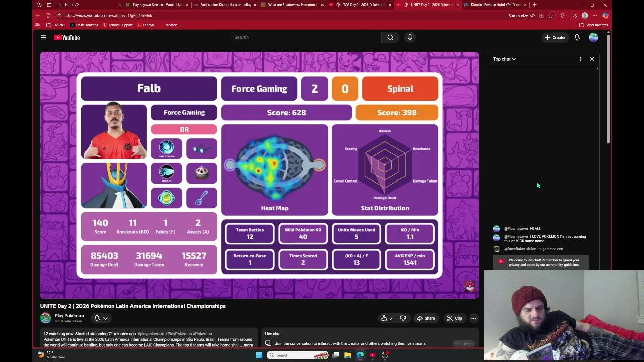Go to YouTube home via logo
The width and height of the screenshot is (644, 362).
click(x=67, y=37)
